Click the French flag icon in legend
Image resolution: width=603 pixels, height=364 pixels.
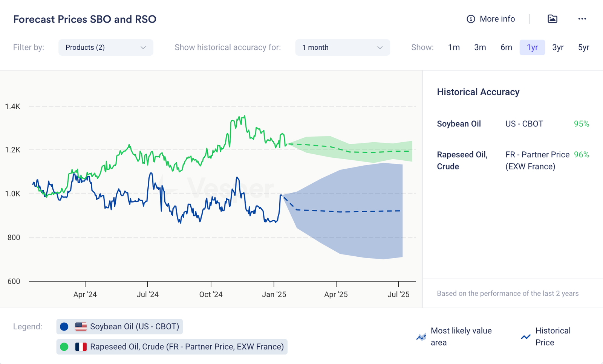pyautogui.click(x=81, y=347)
